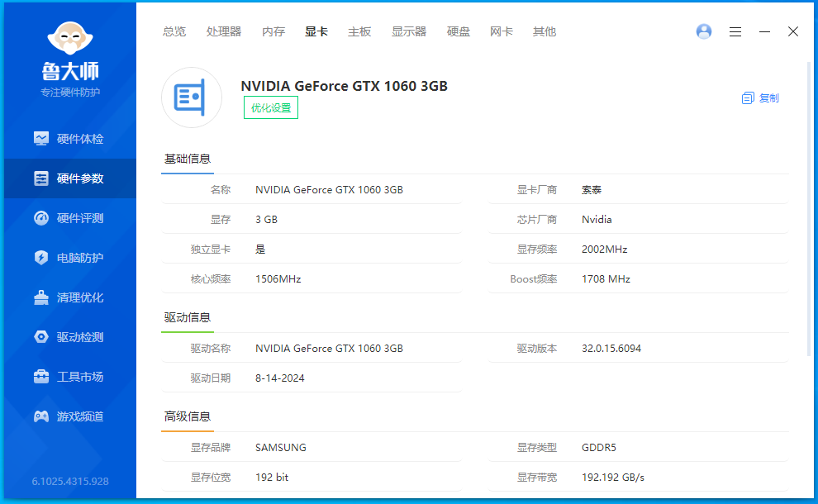Click the 工具市场 toolbox icon
This screenshot has width=818, height=504.
41,377
